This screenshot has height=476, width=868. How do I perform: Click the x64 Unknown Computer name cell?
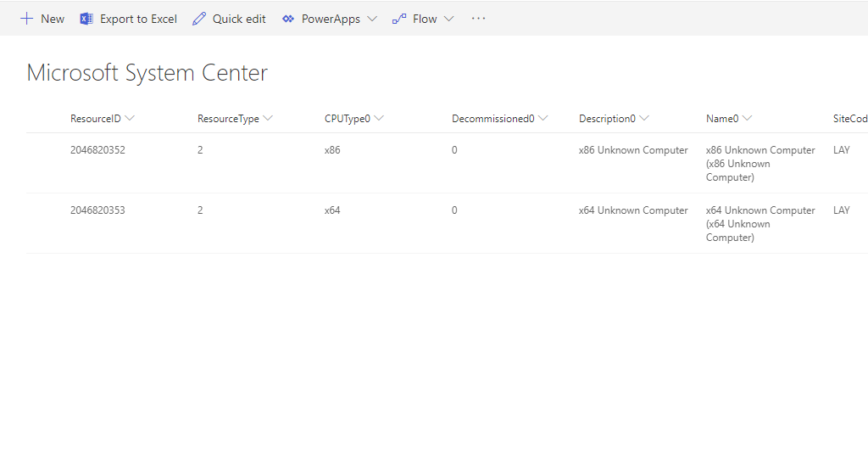(x=759, y=223)
